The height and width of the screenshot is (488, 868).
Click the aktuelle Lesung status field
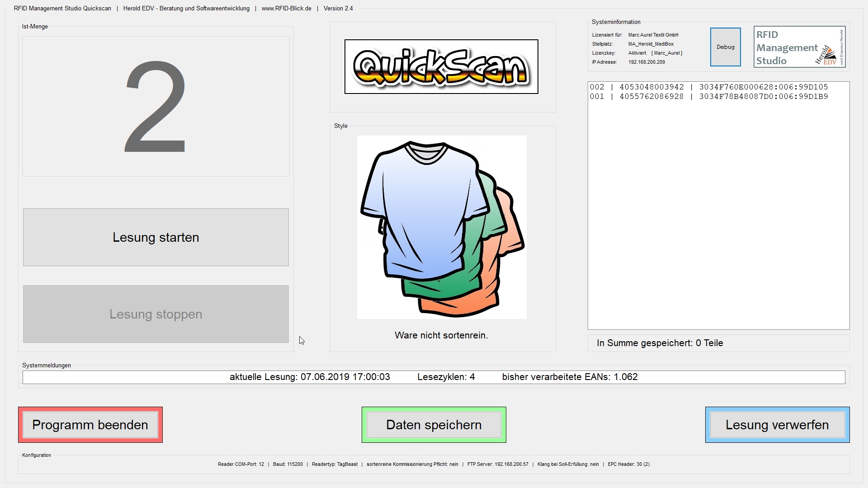click(x=434, y=377)
